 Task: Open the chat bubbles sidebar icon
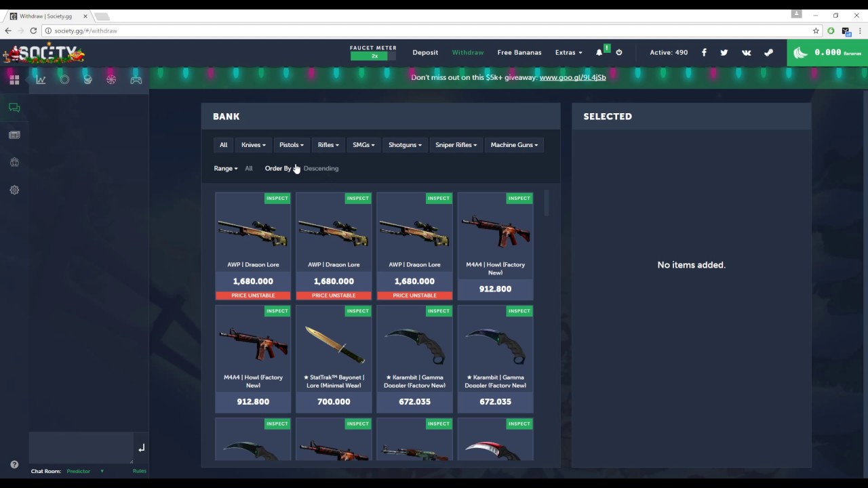[x=14, y=108]
